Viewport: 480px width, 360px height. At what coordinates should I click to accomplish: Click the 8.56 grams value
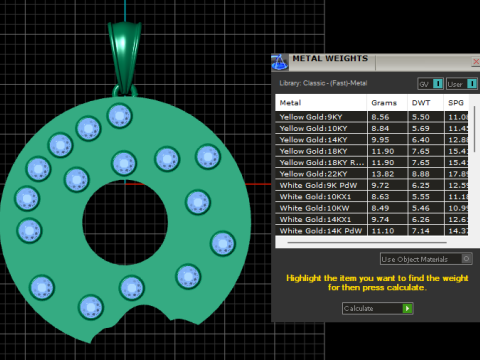380,117
